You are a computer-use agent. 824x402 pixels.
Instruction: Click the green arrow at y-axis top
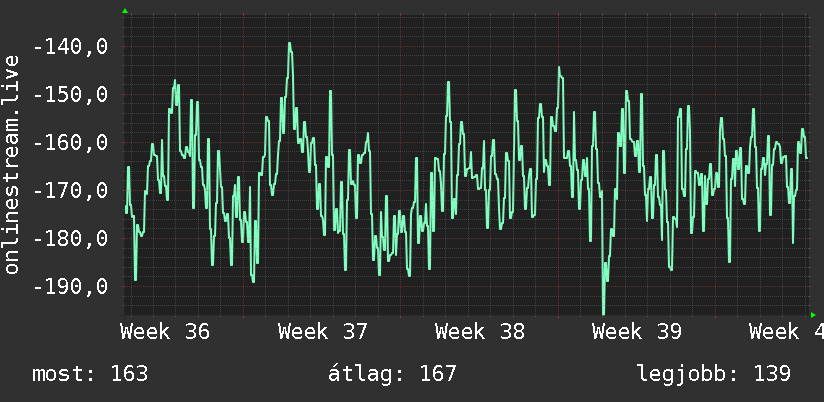tap(125, 11)
